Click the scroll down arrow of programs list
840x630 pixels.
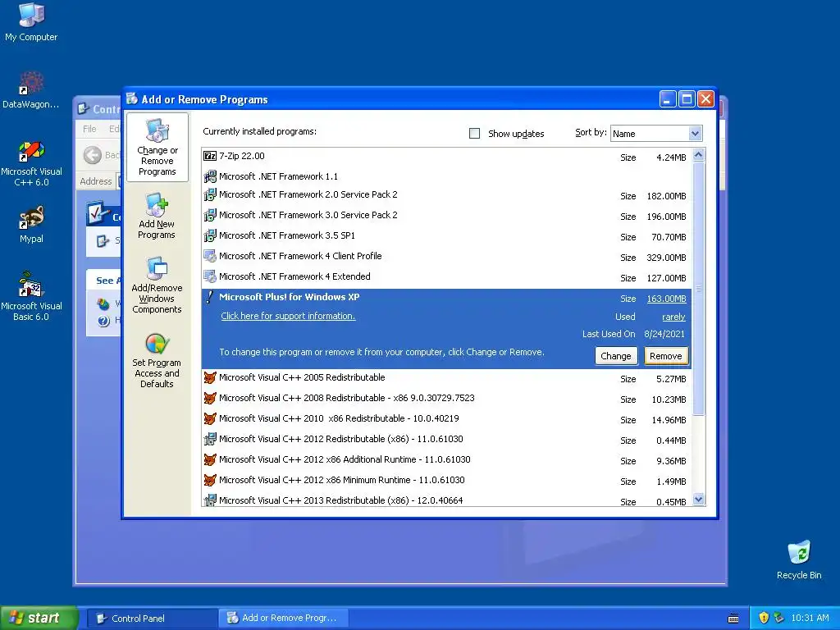pos(699,500)
